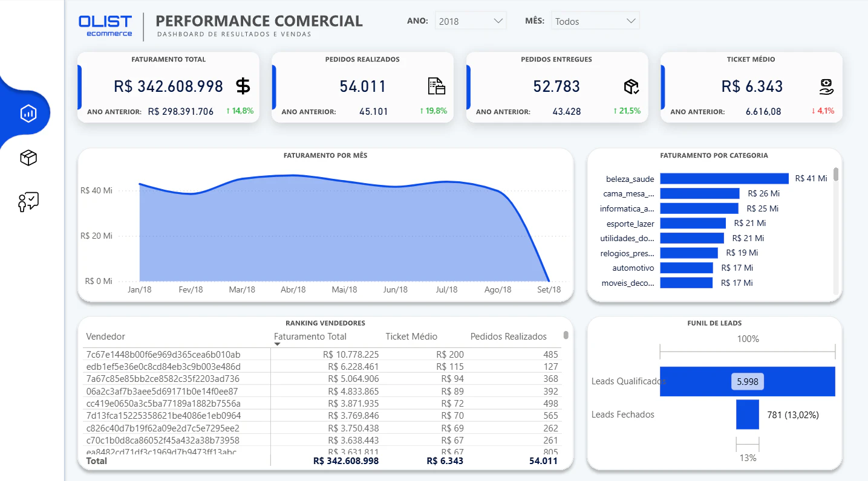Click the 19,8% growth indicator
Screen dimensions: 868x481
click(433, 111)
